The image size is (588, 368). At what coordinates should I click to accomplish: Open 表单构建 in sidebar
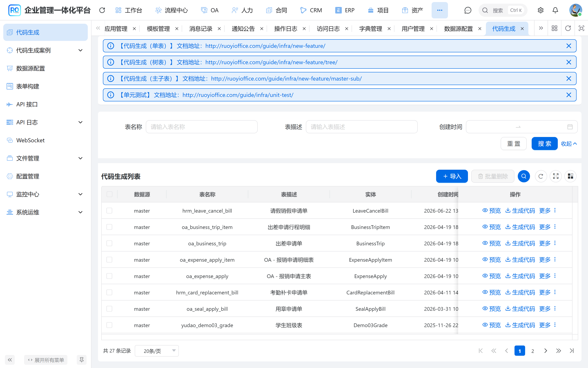(x=46, y=86)
